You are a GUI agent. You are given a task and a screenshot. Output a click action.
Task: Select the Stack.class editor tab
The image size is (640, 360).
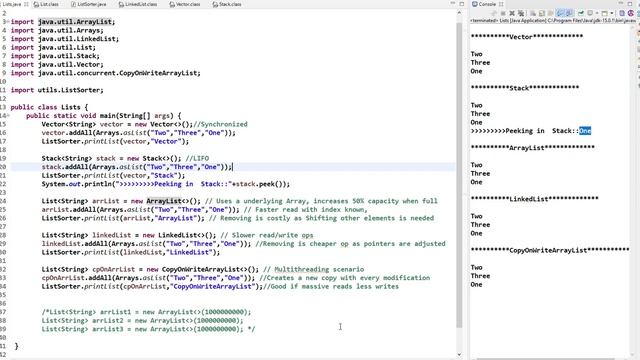(227, 4)
